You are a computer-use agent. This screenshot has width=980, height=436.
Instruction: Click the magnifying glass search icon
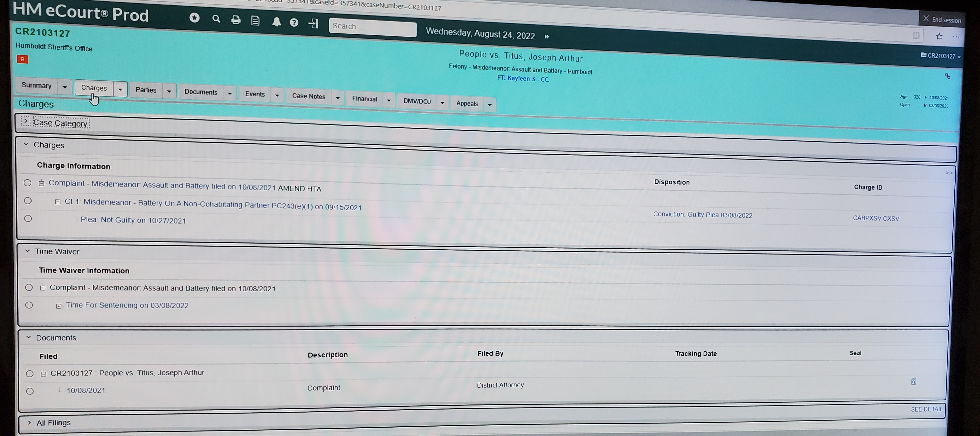tap(216, 19)
